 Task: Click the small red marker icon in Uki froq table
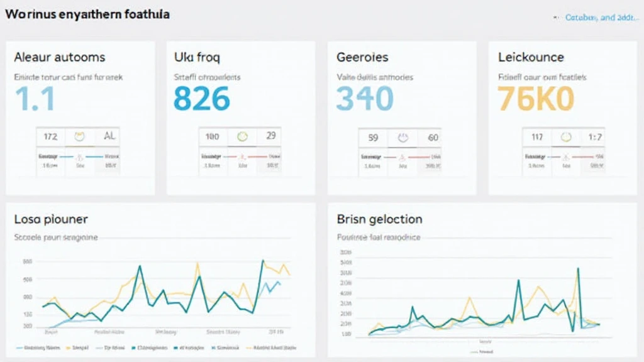click(241, 155)
